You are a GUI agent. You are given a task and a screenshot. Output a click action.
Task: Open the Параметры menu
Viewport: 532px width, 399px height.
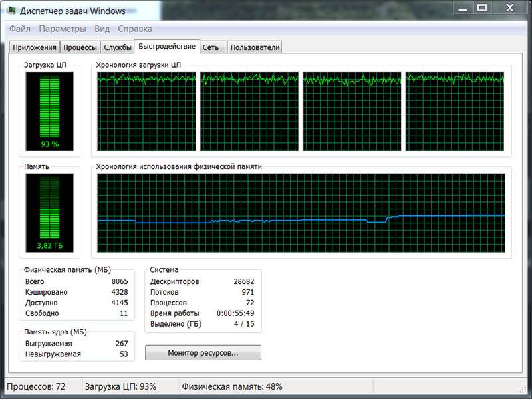(63, 29)
